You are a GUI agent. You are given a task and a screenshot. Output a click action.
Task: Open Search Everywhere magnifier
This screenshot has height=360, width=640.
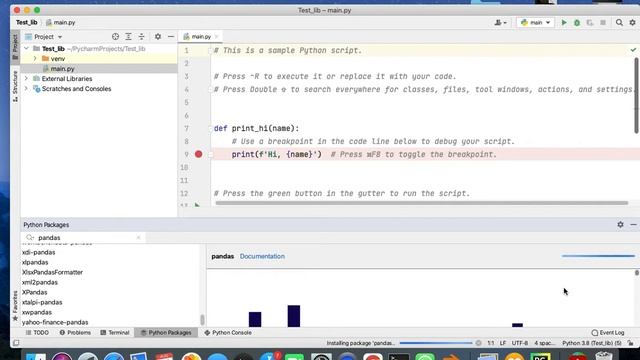coord(619,22)
